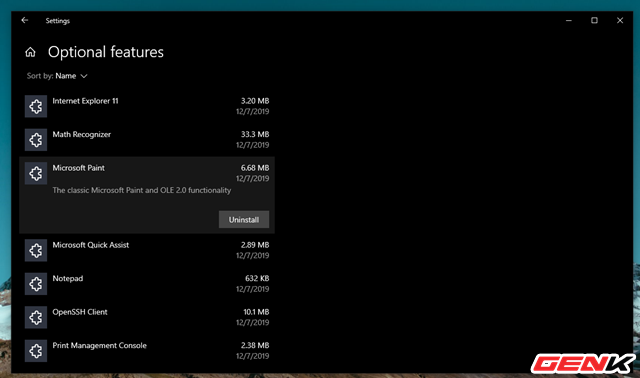Screen dimensions: 640x378
Task: Expand the Print Management Console entry
Action: 147,351
